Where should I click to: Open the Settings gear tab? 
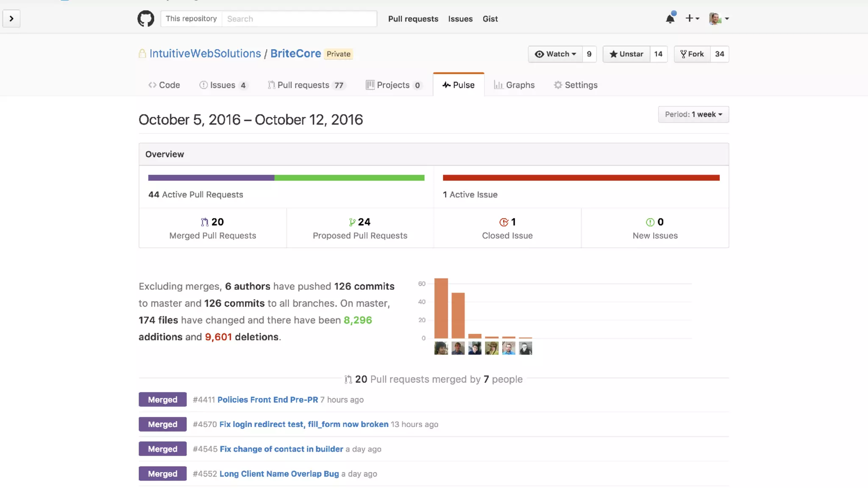coord(576,85)
